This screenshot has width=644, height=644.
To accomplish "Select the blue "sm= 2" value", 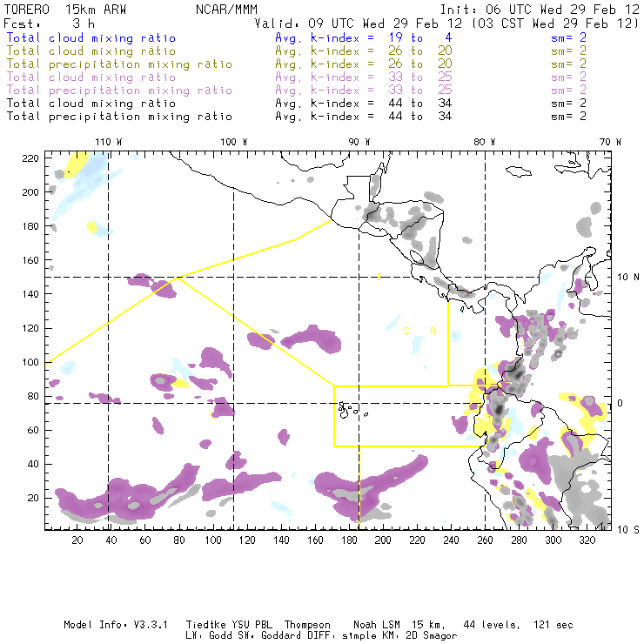I will coord(568,37).
